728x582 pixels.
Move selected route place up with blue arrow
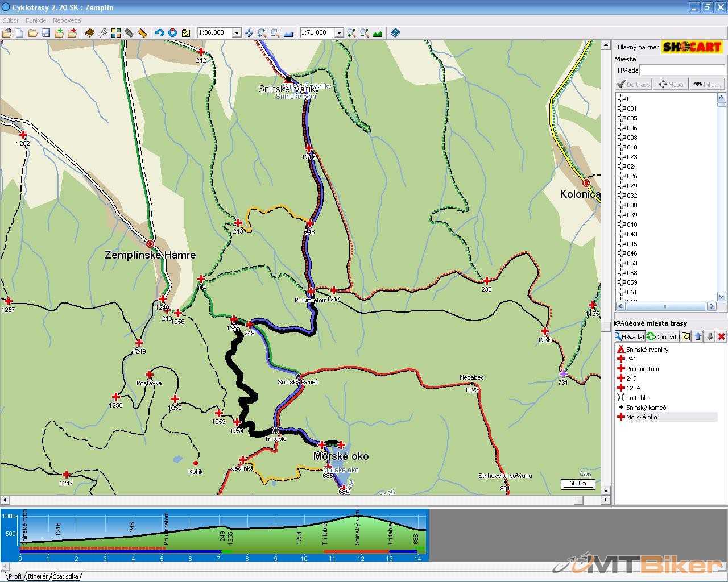[698, 336]
